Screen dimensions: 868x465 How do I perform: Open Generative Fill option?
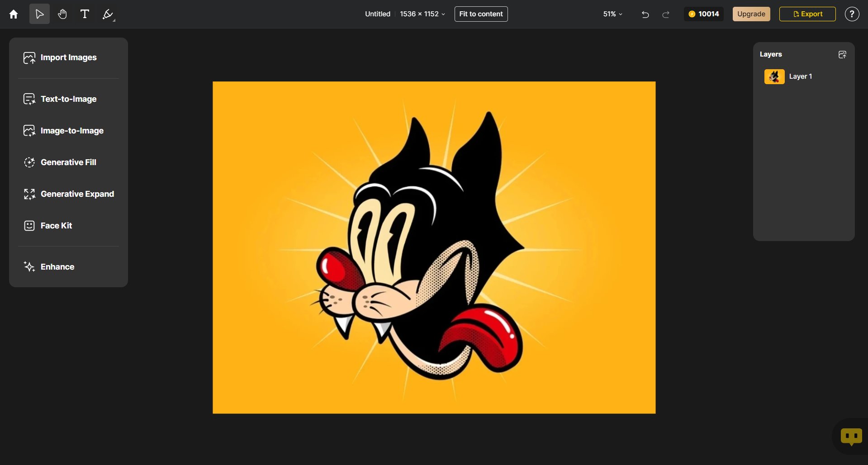click(68, 162)
